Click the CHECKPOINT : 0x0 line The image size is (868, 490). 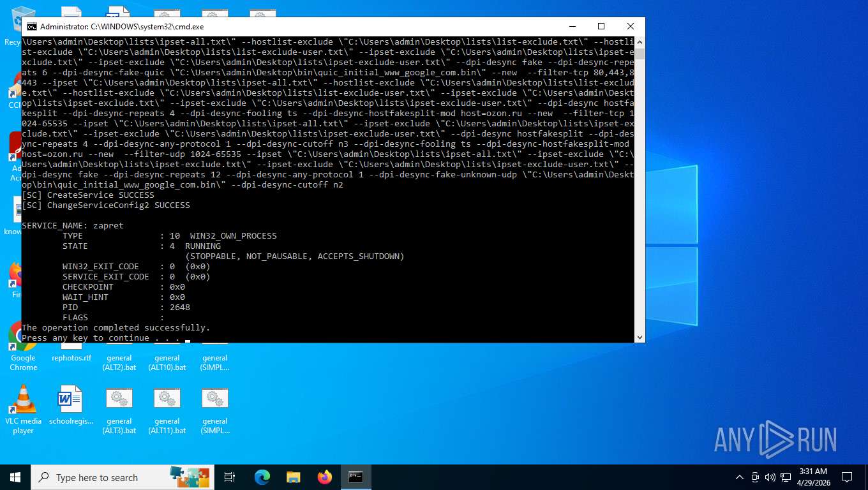pyautogui.click(x=124, y=286)
